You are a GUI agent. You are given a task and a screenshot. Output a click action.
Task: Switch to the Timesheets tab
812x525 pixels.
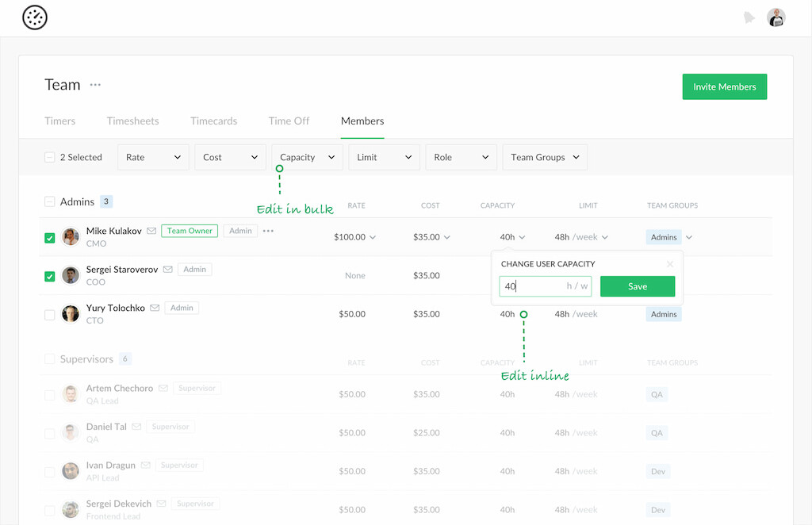pyautogui.click(x=132, y=121)
